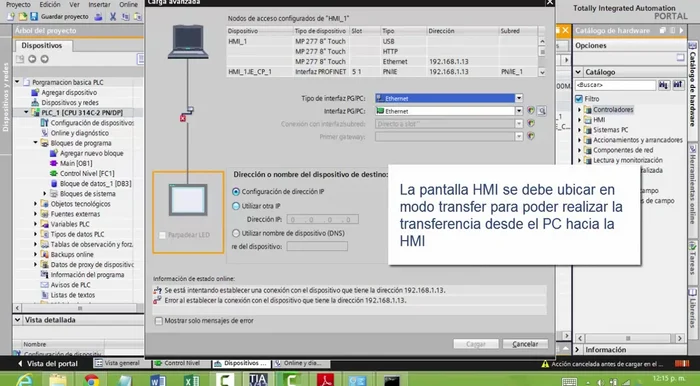Open the Proyecto menu

coord(18,4)
